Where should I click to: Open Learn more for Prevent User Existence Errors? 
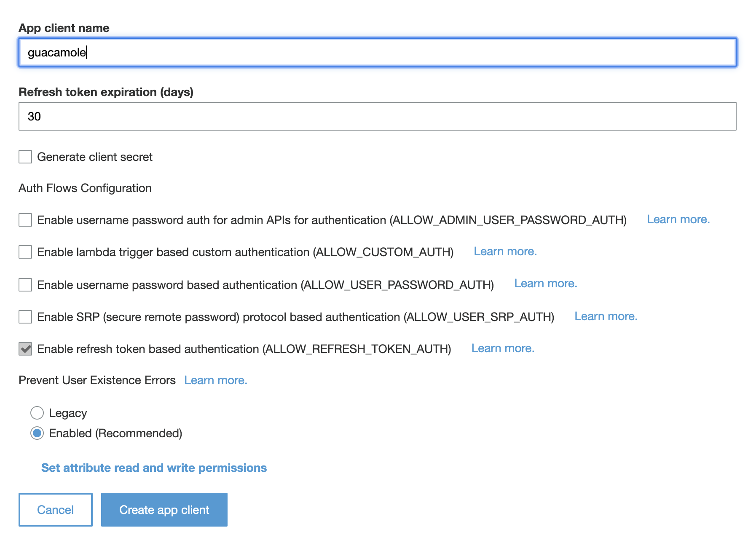point(216,380)
